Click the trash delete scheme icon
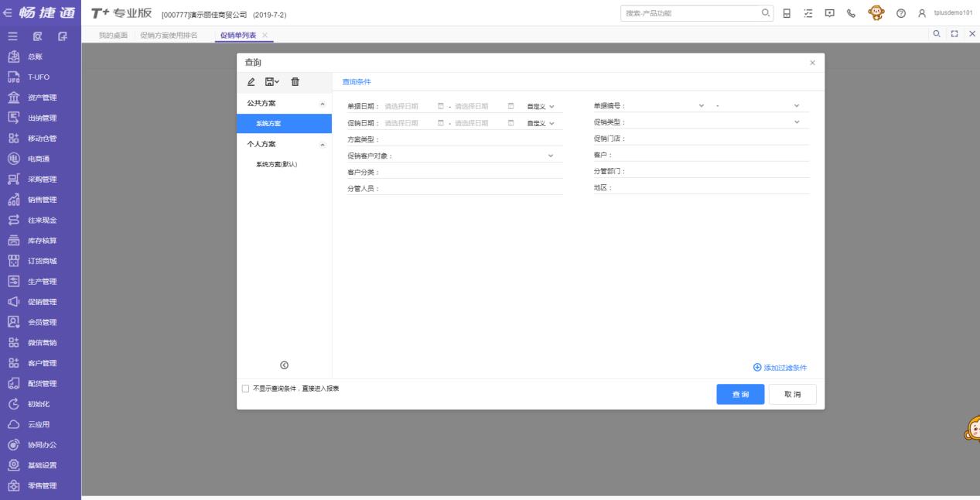 295,82
